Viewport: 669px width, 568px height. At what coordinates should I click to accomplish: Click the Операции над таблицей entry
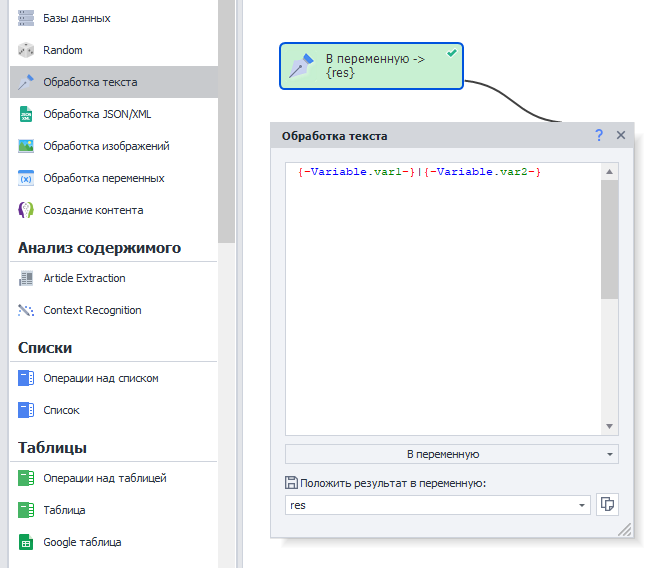[104, 478]
